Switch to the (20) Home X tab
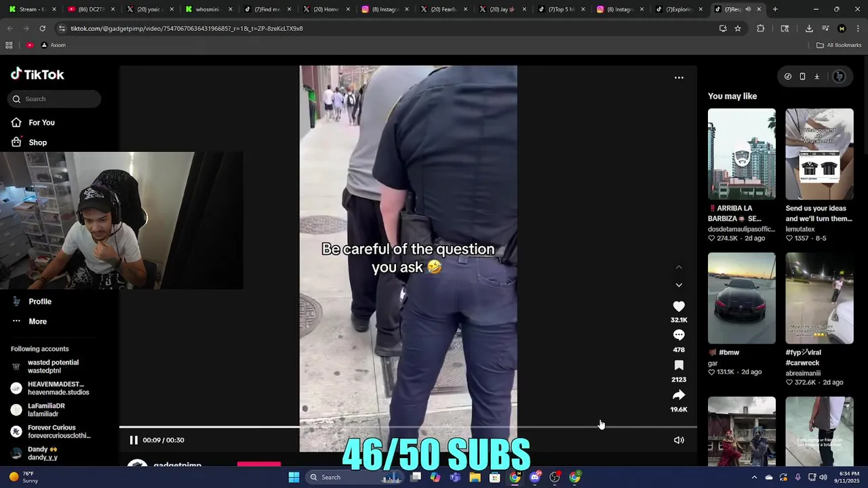The width and height of the screenshot is (868, 488). [325, 9]
